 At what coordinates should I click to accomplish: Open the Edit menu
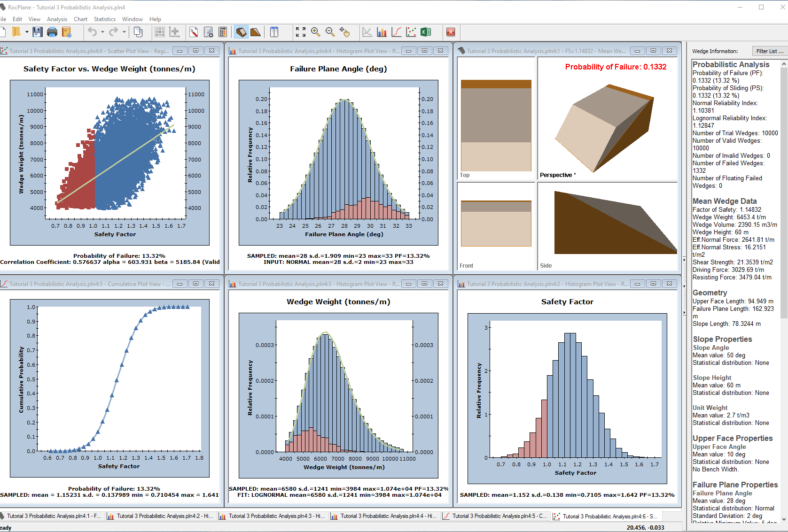click(x=17, y=19)
